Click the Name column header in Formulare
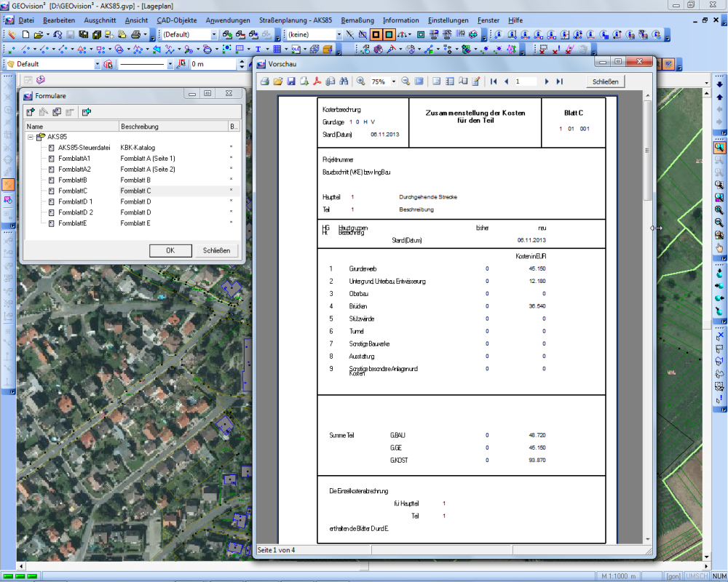 click(x=71, y=127)
